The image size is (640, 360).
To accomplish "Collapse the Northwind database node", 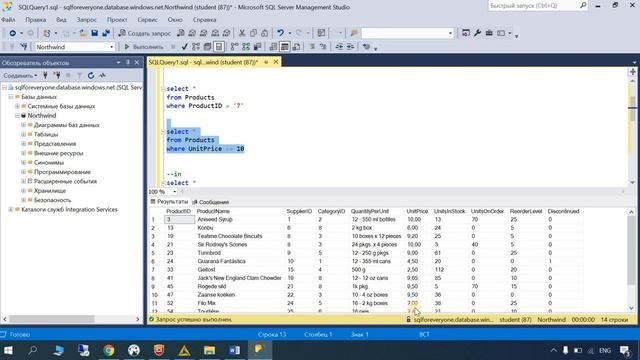I will pos(17,116).
